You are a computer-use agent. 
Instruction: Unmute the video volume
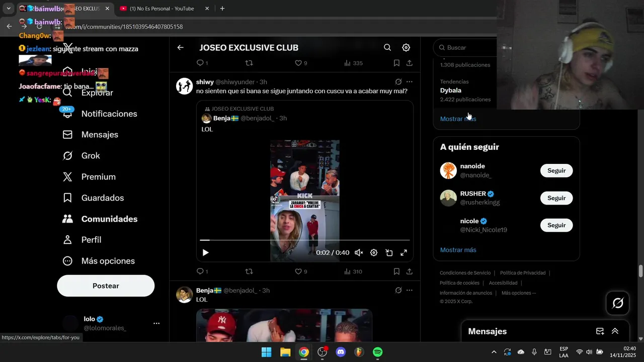click(x=359, y=252)
